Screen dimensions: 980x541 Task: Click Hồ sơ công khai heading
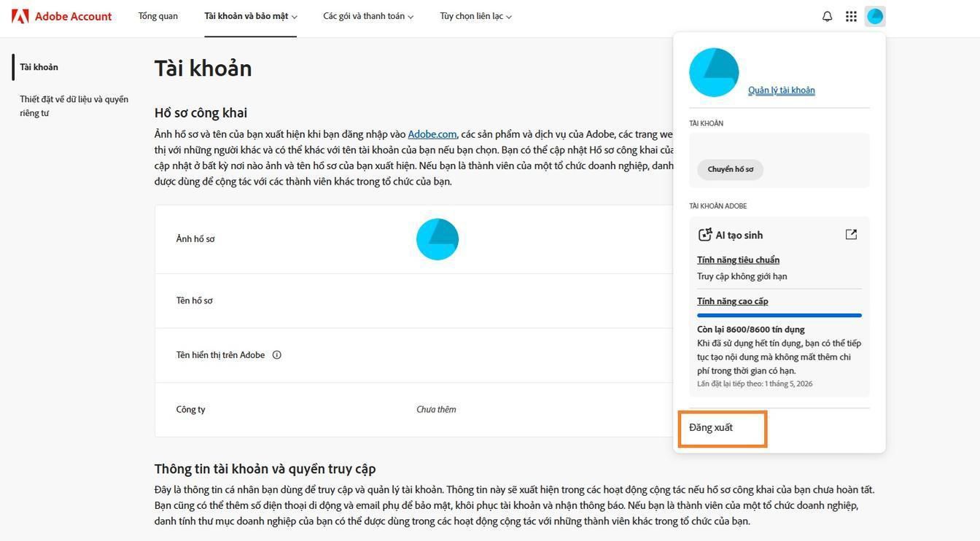pyautogui.click(x=201, y=112)
